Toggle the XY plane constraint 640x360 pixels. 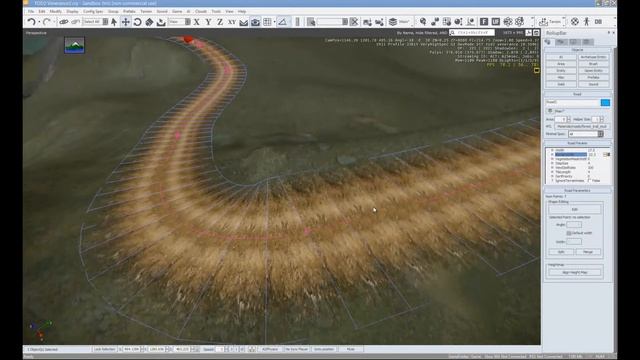pyautogui.click(x=232, y=22)
